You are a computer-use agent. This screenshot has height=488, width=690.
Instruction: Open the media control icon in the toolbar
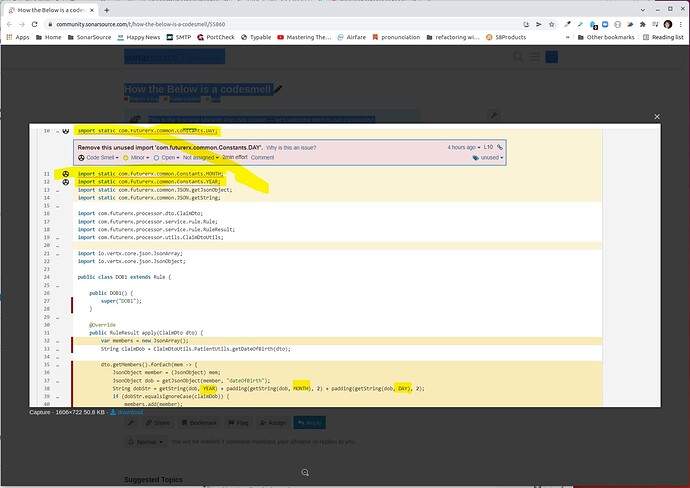[655, 24]
